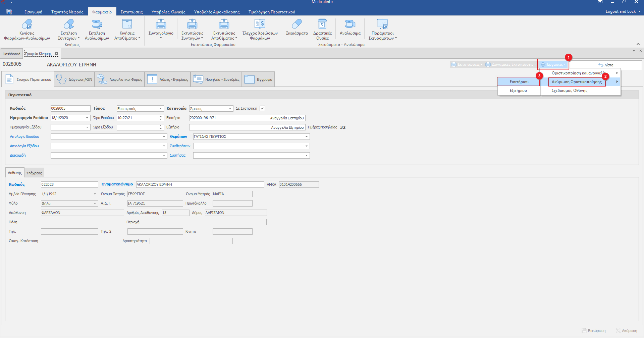The width and height of the screenshot is (644, 338).
Task: Click the Αναγγελία Εισιτηρίου button
Action: tap(287, 118)
